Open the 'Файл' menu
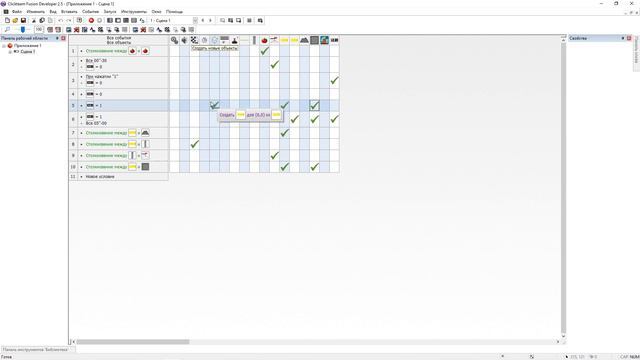Viewport: 640px width, 360px height. click(x=17, y=12)
